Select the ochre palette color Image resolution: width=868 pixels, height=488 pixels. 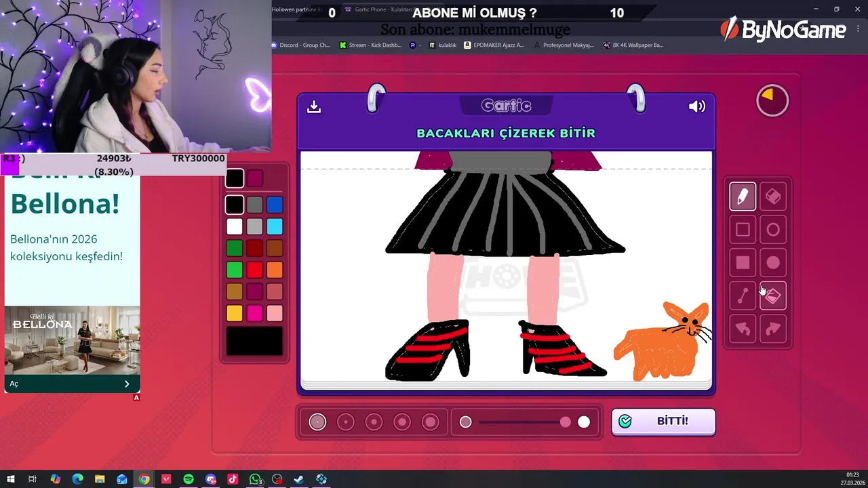[x=235, y=291]
